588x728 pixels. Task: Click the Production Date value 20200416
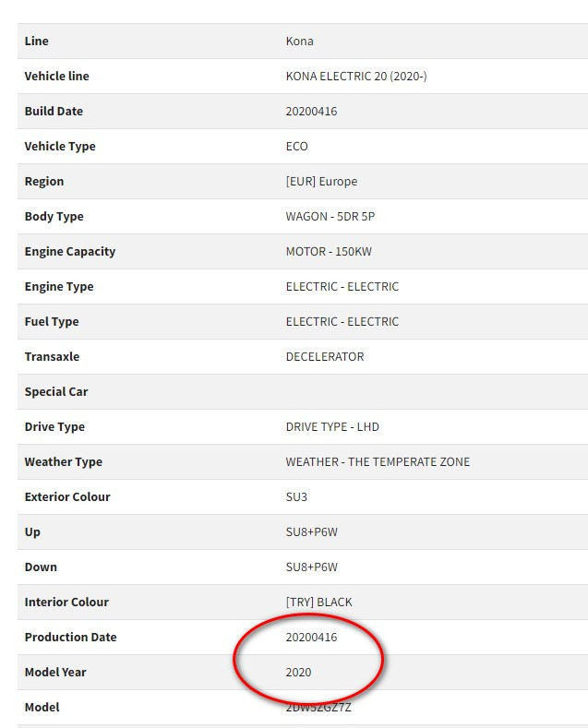(x=313, y=637)
